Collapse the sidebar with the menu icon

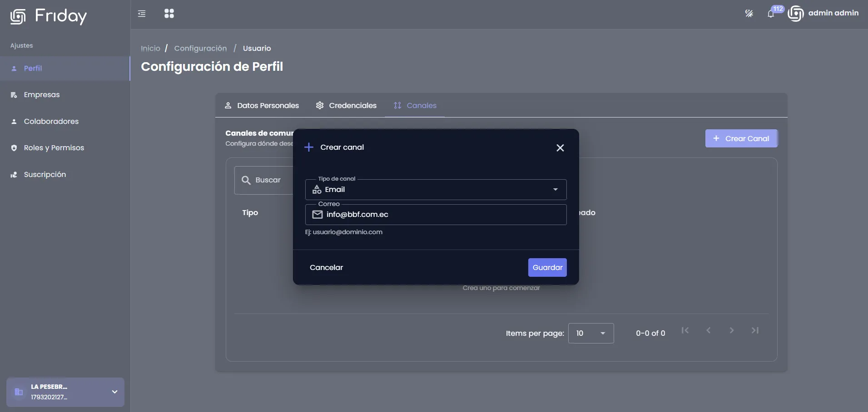click(x=142, y=14)
